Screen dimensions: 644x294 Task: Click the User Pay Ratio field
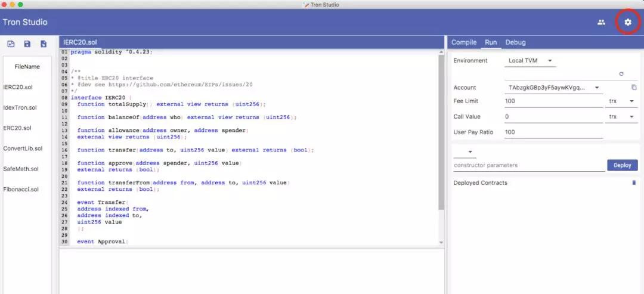click(x=553, y=132)
